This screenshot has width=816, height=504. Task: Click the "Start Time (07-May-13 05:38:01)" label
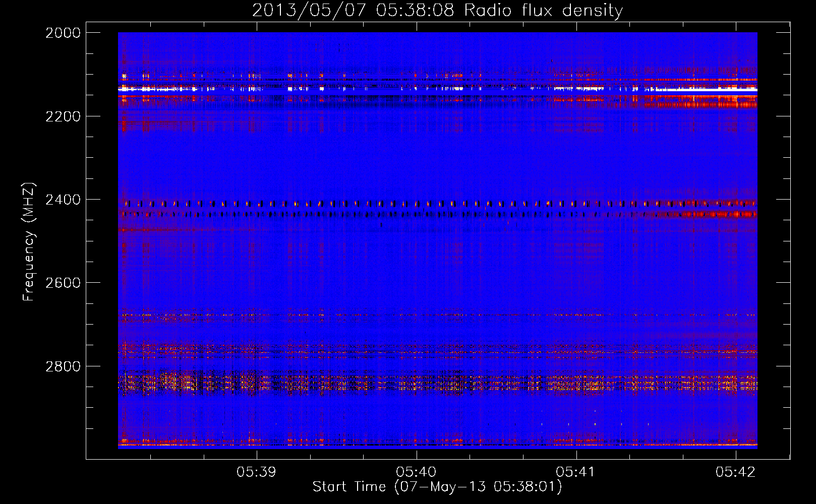click(x=437, y=487)
